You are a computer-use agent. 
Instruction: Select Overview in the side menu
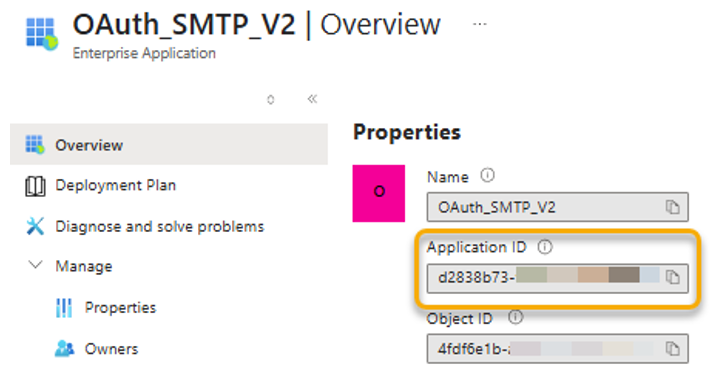(x=169, y=145)
